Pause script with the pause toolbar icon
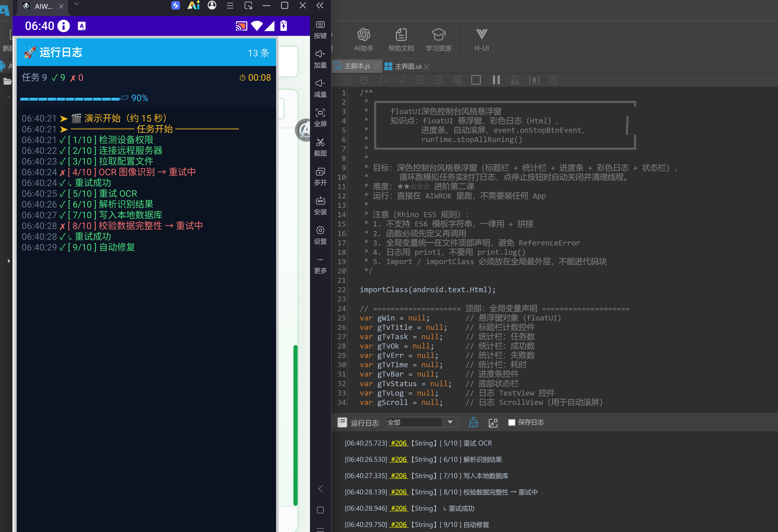The height and width of the screenshot is (532, 778). 496,80
